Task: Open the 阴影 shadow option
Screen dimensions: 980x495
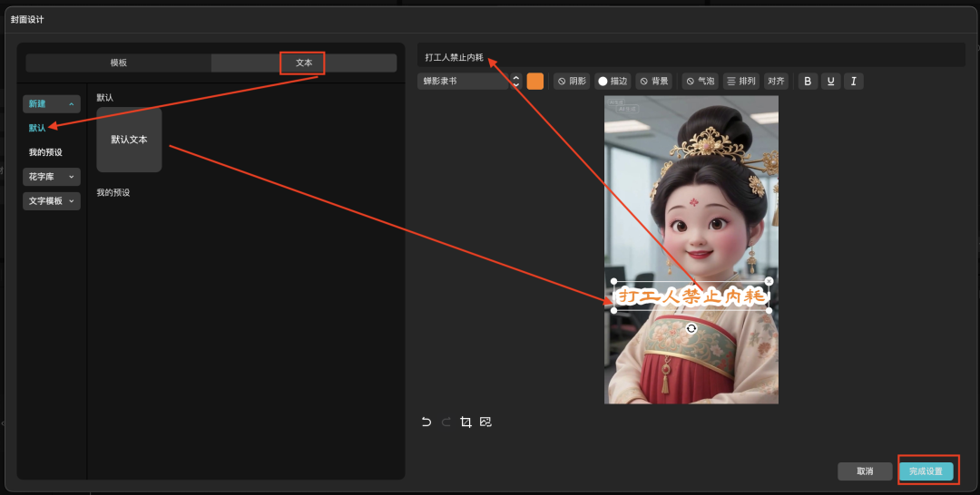Action: [572, 82]
